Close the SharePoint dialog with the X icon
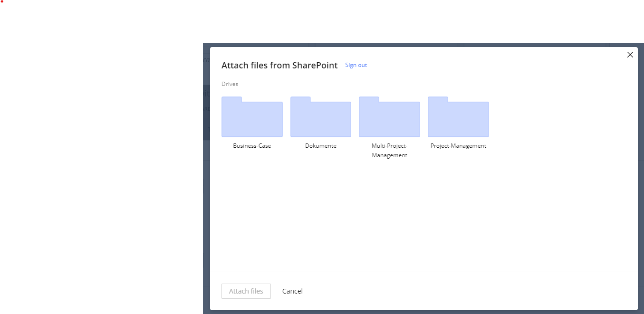This screenshot has width=644, height=314. 630,55
